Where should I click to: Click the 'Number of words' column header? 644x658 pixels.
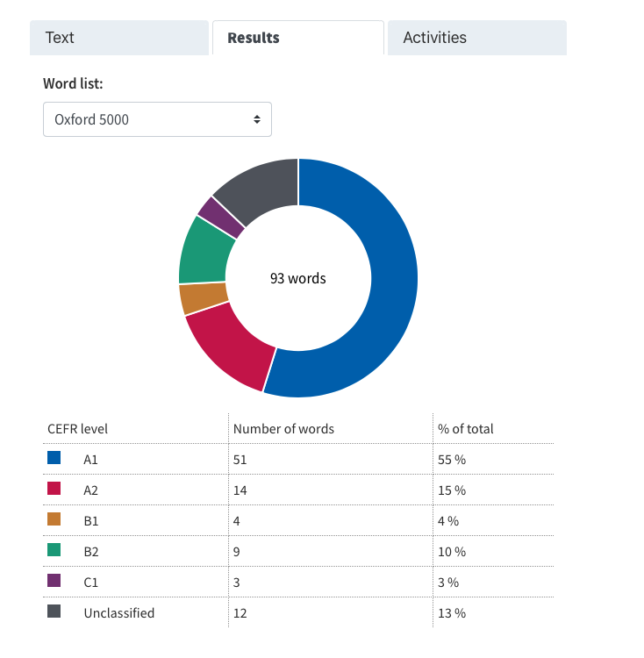[x=283, y=429]
